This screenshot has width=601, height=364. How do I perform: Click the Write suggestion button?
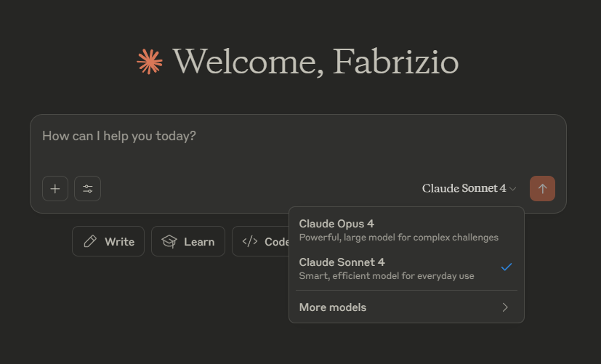pos(108,241)
